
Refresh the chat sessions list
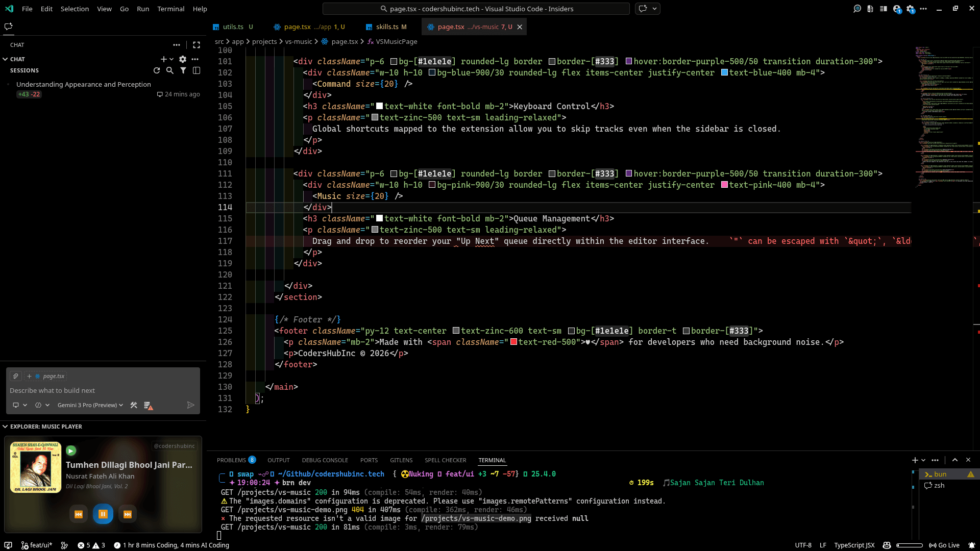[x=157, y=70]
